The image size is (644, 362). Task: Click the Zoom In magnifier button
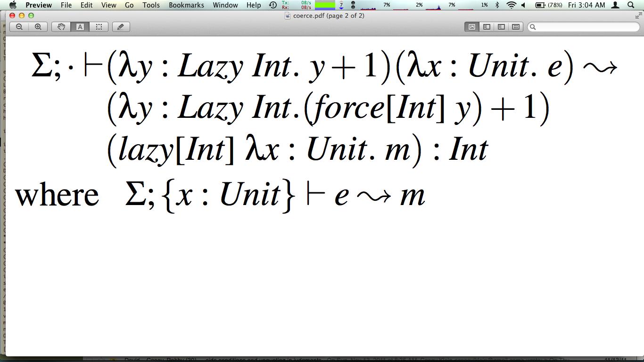pos(38,27)
